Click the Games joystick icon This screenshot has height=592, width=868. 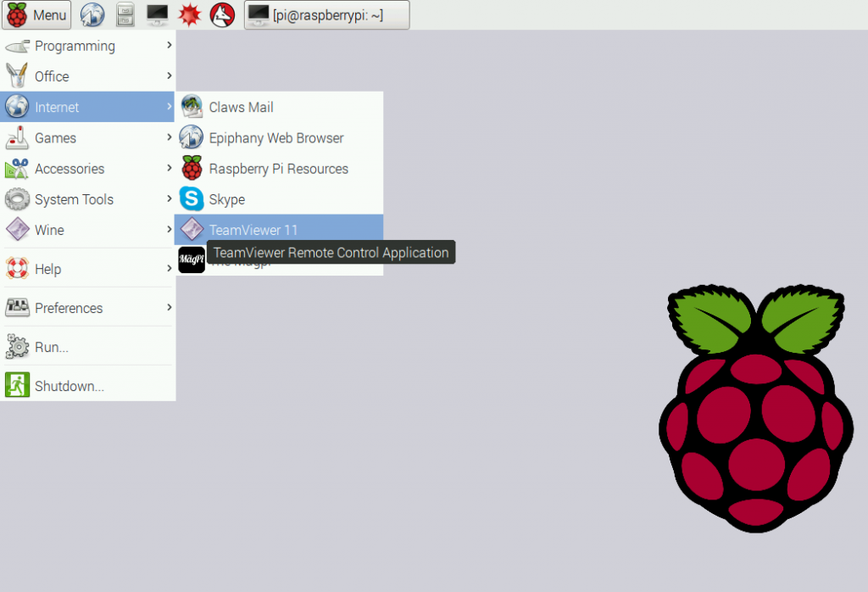pos(17,137)
